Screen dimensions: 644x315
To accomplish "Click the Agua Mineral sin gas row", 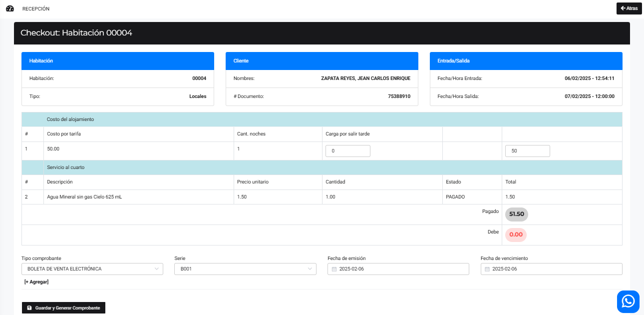I will click(x=84, y=197).
